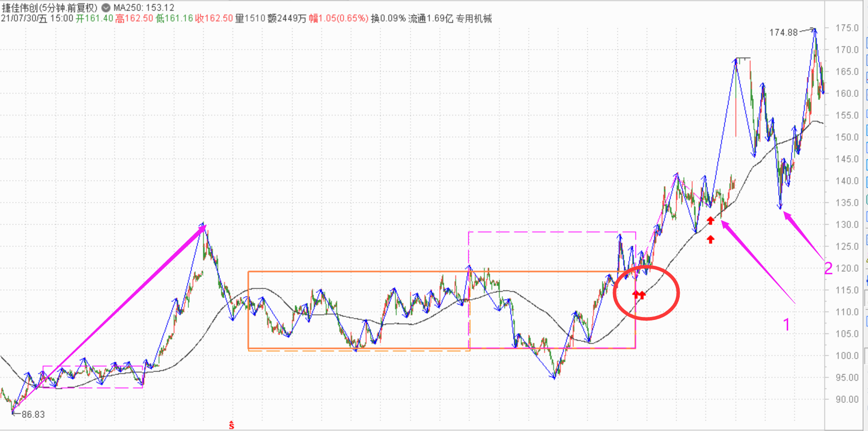
Task: Click the 专用机械 industry sector label
Action: click(474, 19)
